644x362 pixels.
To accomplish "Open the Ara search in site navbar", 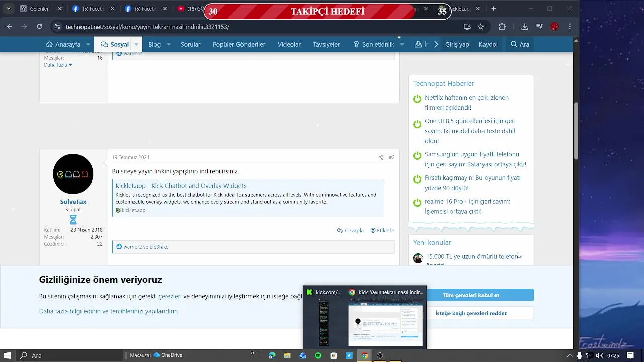I will [520, 44].
